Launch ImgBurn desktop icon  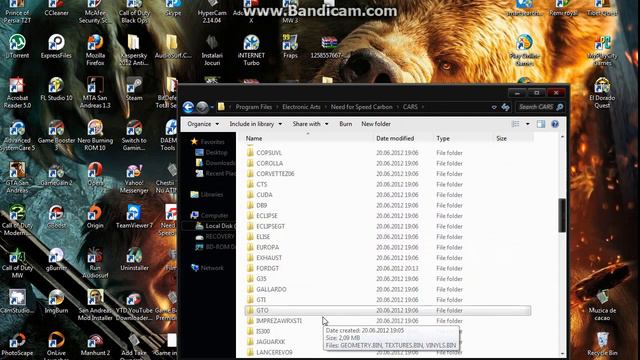click(x=56, y=301)
